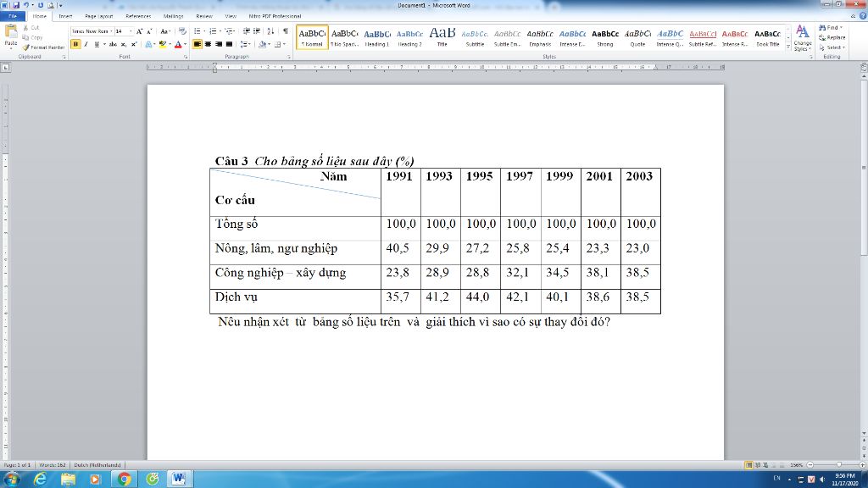The image size is (868, 488).
Task: Toggle Justify alignment
Action: point(229,44)
